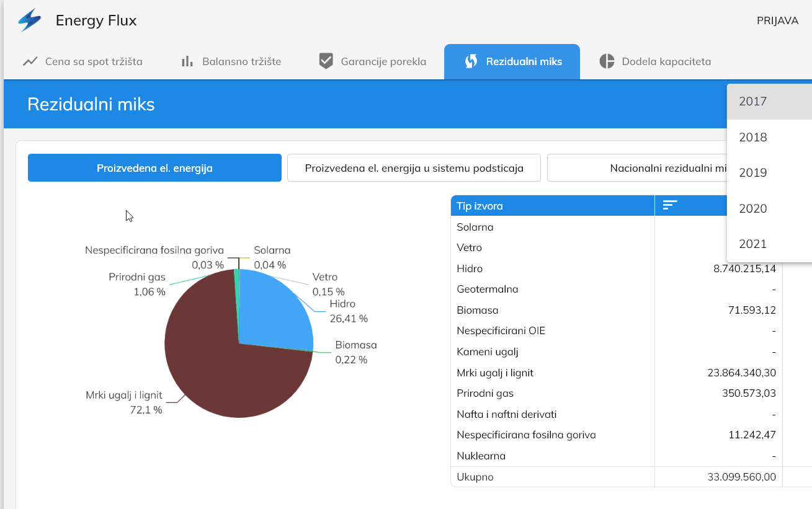The height and width of the screenshot is (509, 812).
Task: Pick 2019 from the year options
Action: tap(769, 173)
